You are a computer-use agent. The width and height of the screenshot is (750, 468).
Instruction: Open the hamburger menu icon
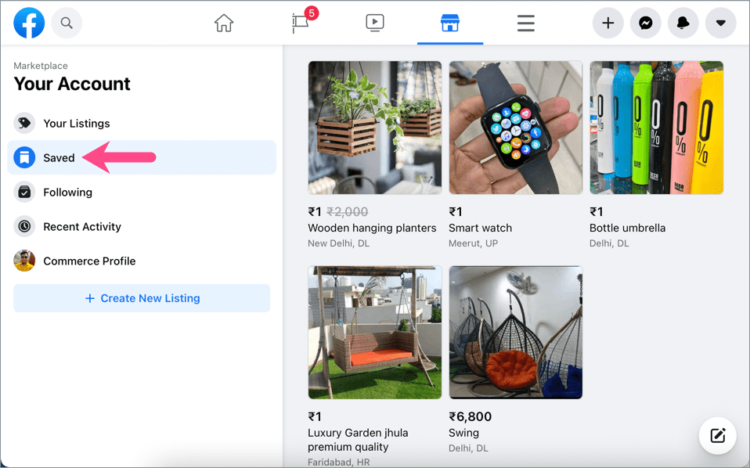525,22
